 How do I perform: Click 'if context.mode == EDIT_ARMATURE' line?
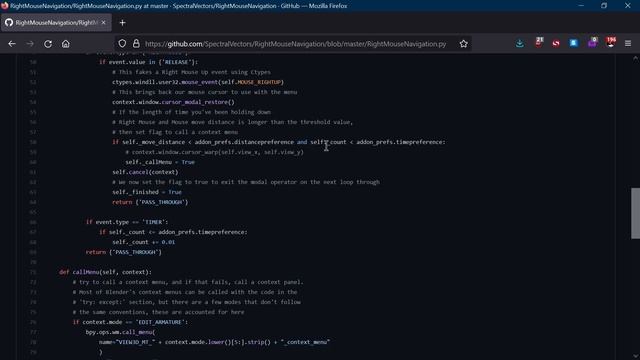click(x=130, y=322)
